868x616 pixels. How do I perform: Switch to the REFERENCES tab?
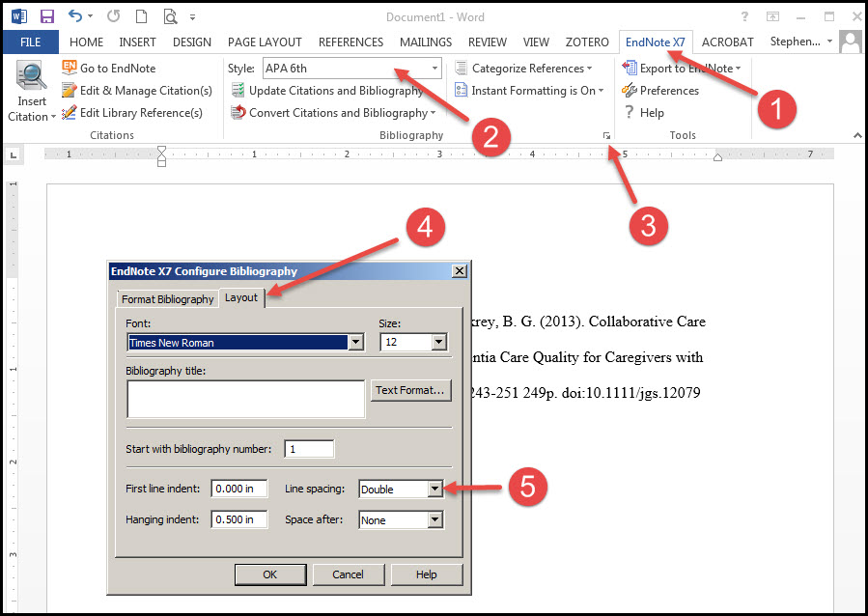pos(350,42)
